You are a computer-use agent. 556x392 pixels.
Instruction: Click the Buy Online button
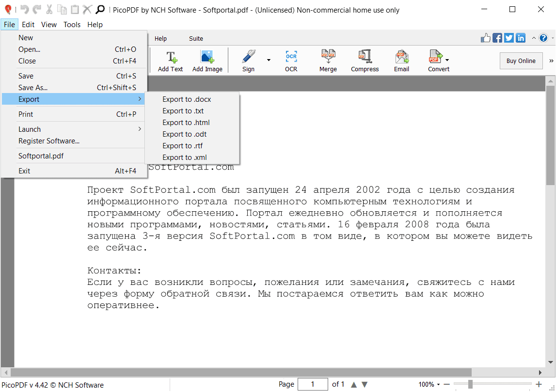[x=521, y=61]
